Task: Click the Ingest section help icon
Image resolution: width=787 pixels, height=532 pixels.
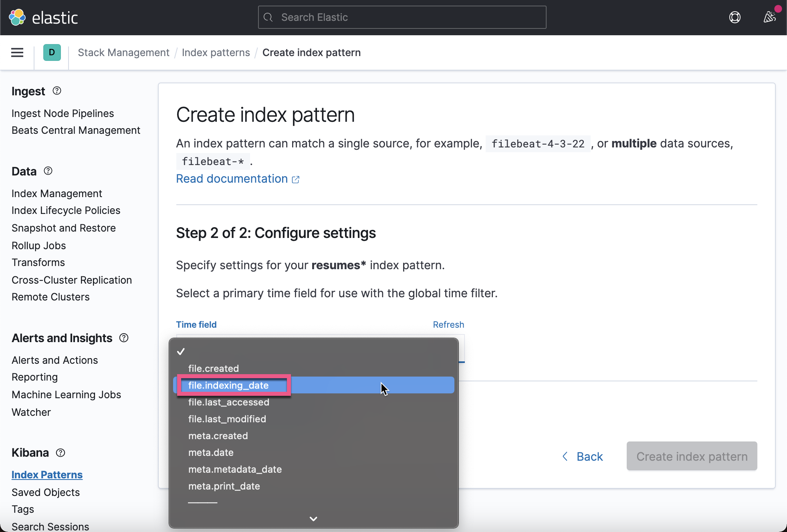Action: click(57, 91)
